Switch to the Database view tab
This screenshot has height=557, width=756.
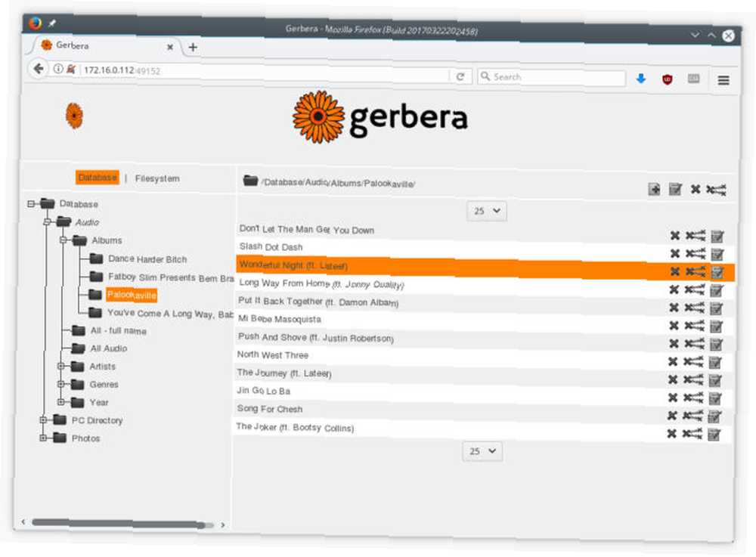(x=98, y=178)
